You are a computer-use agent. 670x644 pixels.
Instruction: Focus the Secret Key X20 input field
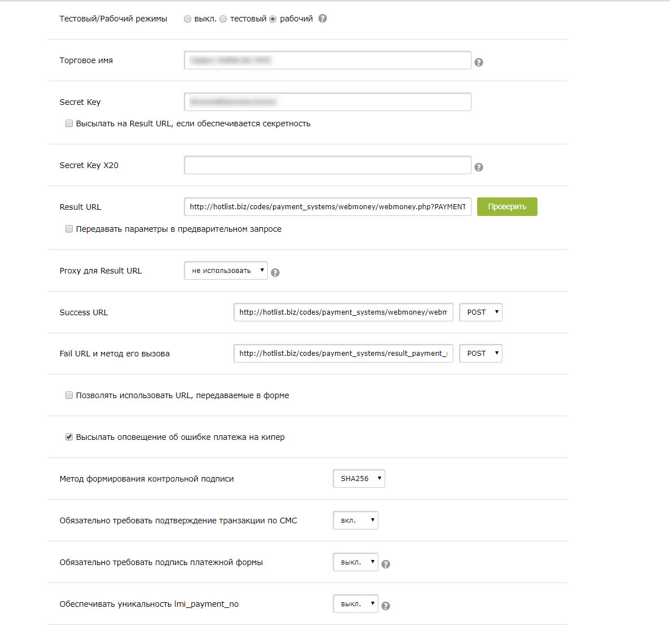[327, 165]
